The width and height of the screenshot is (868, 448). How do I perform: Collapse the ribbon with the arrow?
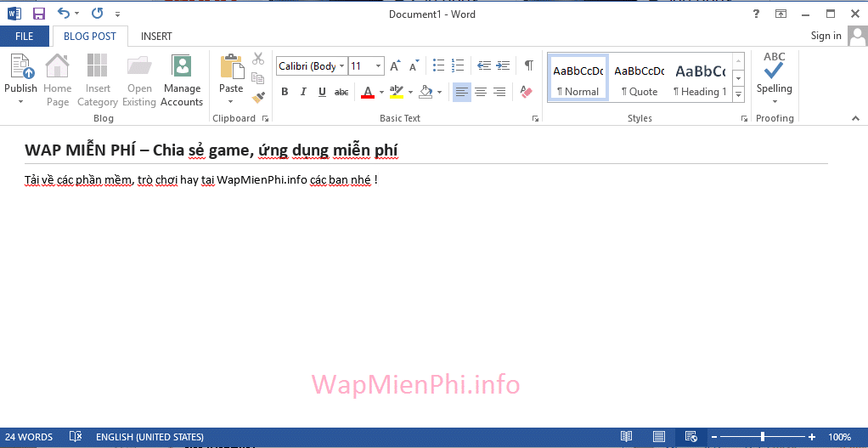856,118
